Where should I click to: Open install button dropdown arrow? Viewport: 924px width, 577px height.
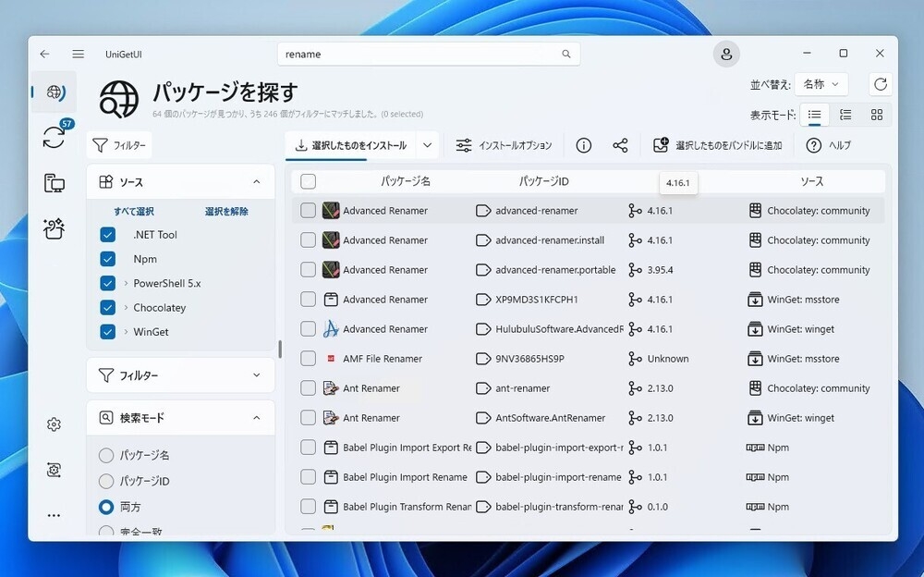428,145
